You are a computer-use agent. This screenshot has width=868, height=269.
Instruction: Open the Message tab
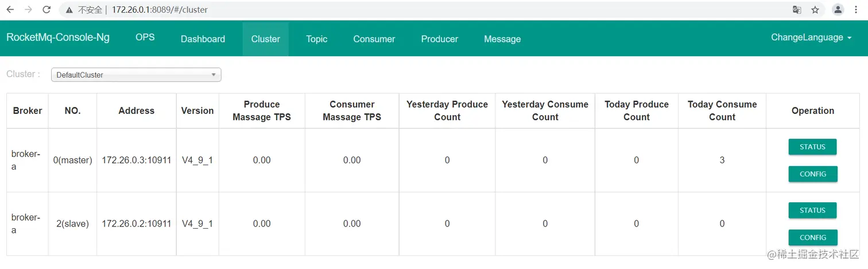[x=502, y=39]
